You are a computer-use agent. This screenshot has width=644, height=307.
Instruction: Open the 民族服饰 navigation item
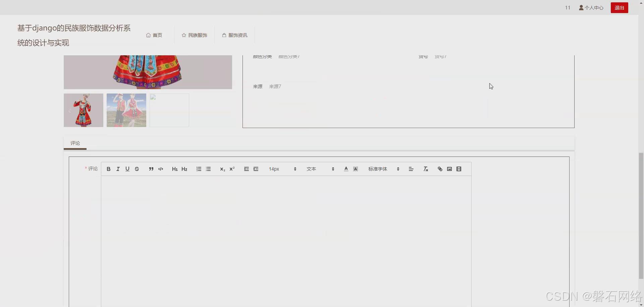pyautogui.click(x=195, y=35)
